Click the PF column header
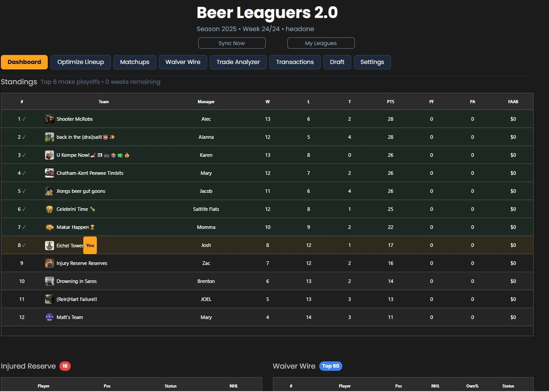This screenshot has height=392, width=549. coord(431,102)
